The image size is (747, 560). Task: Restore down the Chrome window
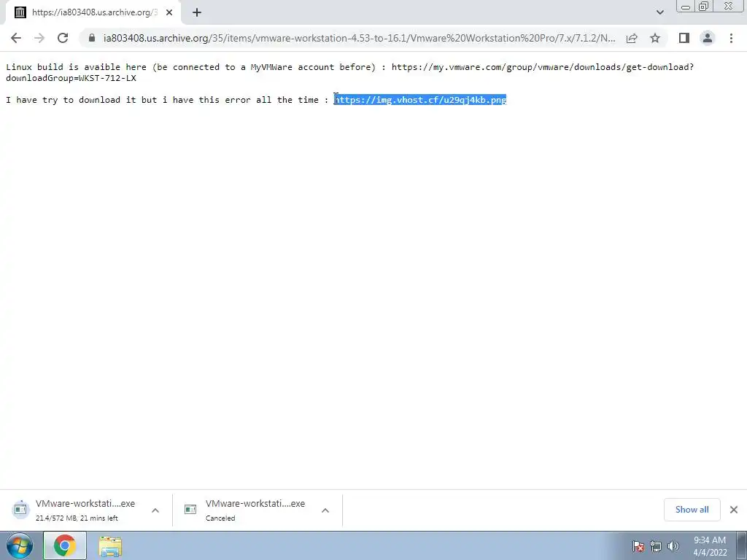(x=703, y=7)
